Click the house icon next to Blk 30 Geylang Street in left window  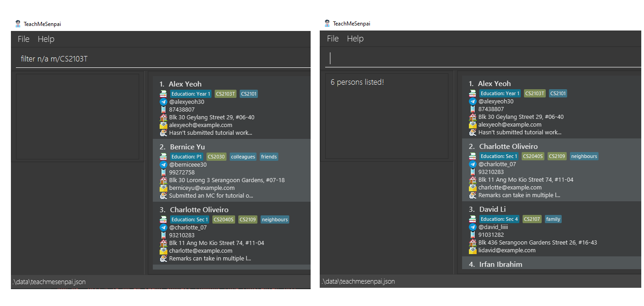[x=164, y=117]
